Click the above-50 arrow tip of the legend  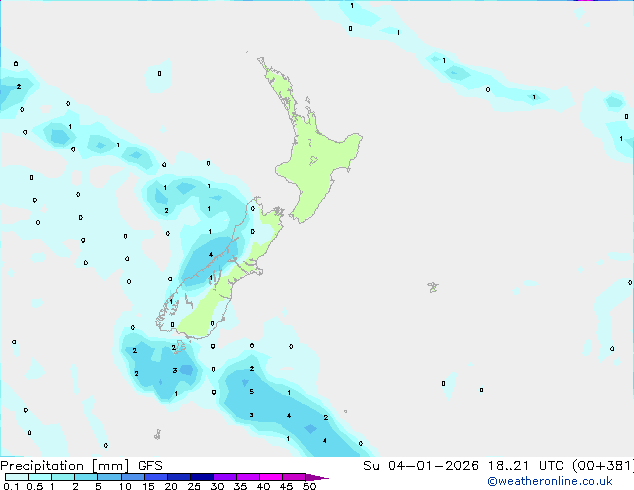(x=317, y=477)
